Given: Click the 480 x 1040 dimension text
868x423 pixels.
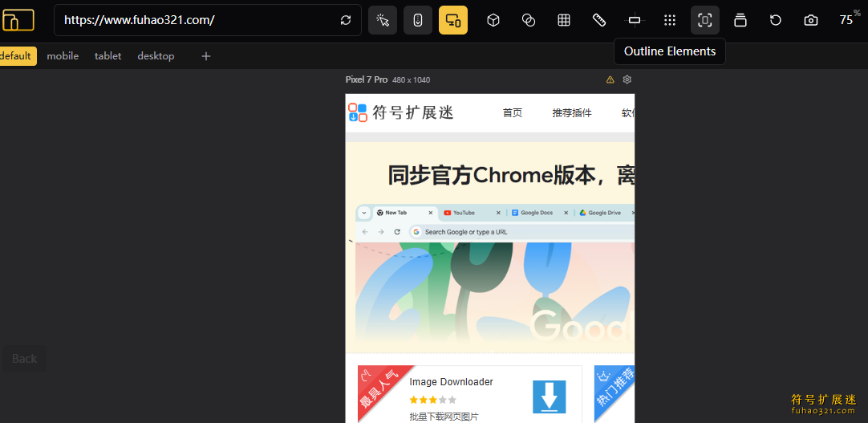Looking at the screenshot, I should point(412,79).
